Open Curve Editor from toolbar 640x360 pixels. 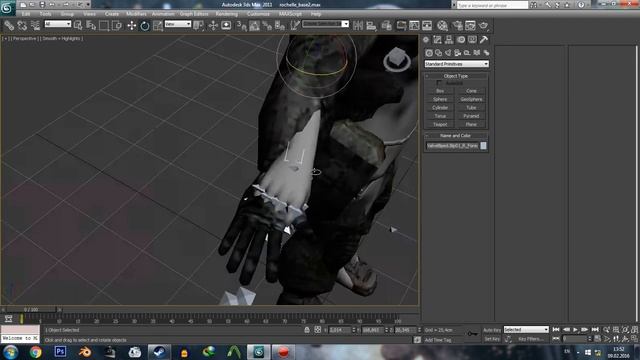(414, 26)
